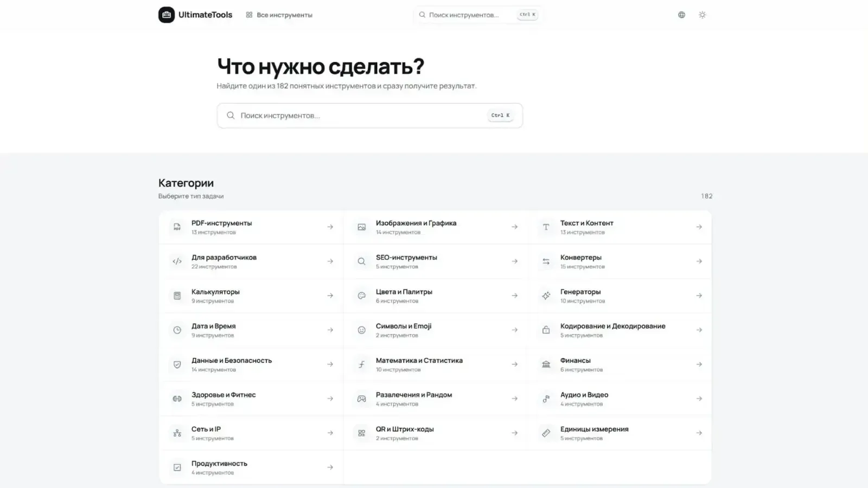Open Текст и Контент via its arrow
This screenshot has width=868, height=488.
(x=699, y=227)
